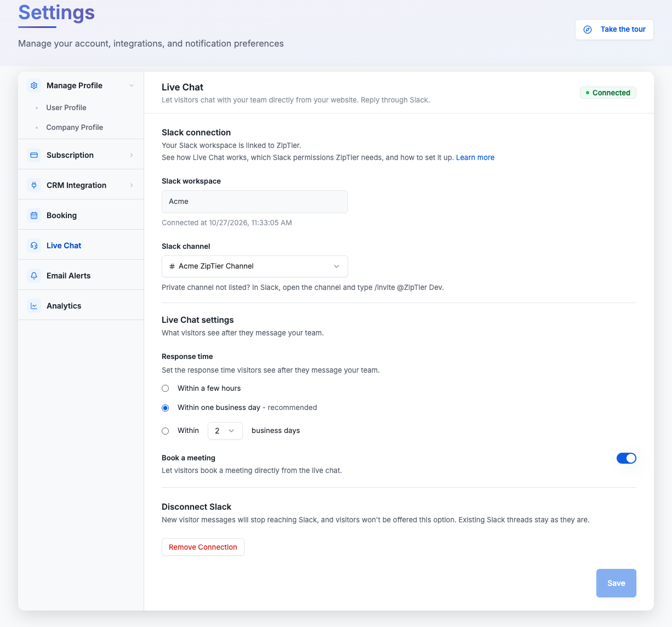Open User Profile submenu item
The image size is (672, 627).
pos(66,107)
